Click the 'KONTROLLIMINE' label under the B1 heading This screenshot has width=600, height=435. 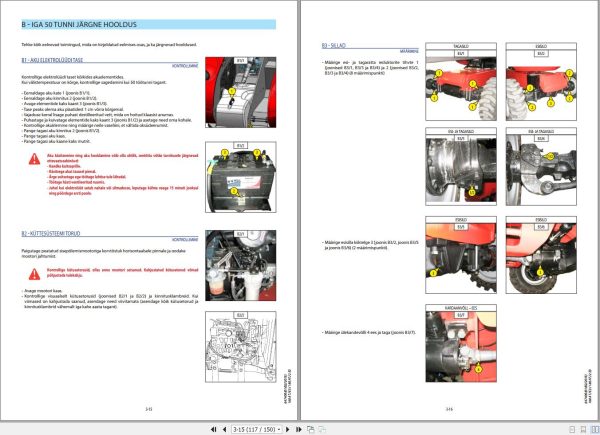click(x=185, y=66)
